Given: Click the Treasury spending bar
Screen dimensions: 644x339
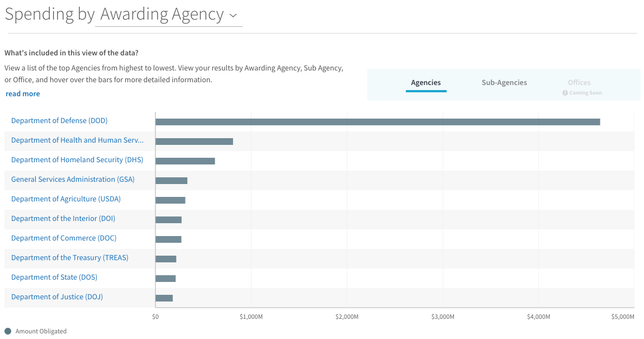Looking at the screenshot, I should click(x=166, y=259).
